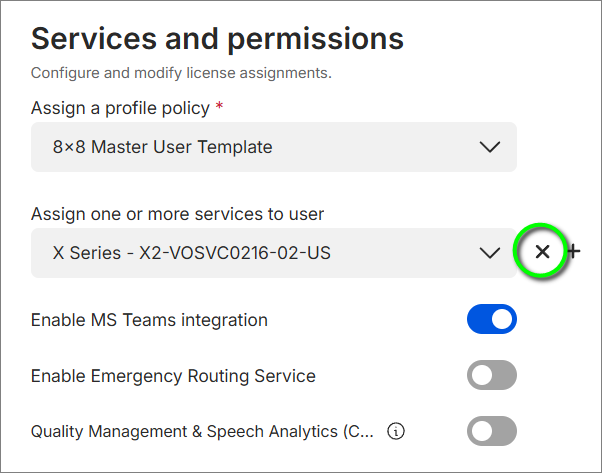Click the Quality Management & Speech Analytics label
The height and width of the screenshot is (473, 602).
click(202, 432)
